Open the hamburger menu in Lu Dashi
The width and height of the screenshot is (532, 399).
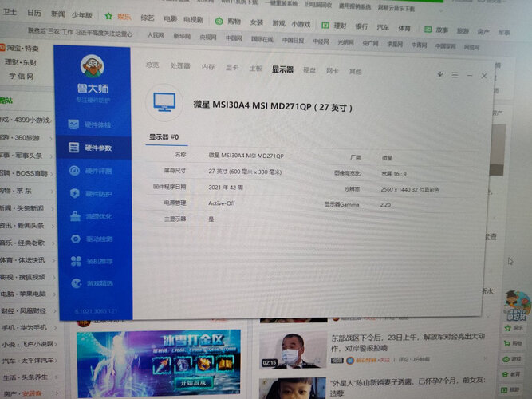click(455, 75)
